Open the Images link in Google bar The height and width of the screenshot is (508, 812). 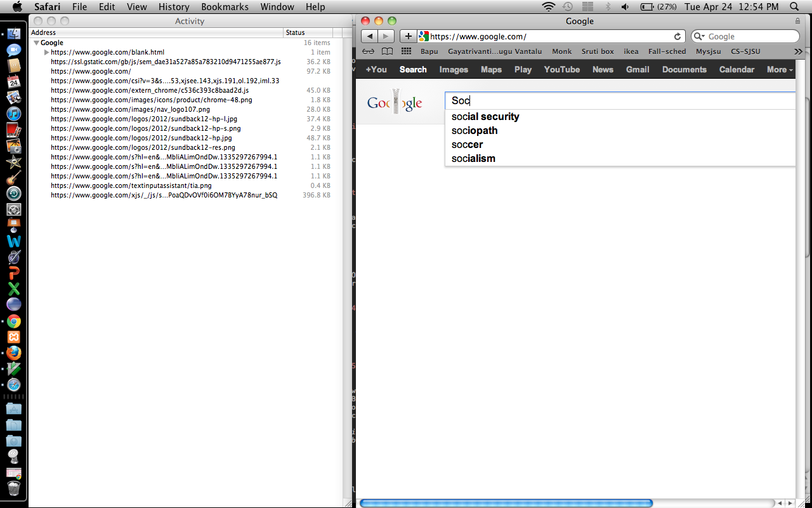pos(454,69)
